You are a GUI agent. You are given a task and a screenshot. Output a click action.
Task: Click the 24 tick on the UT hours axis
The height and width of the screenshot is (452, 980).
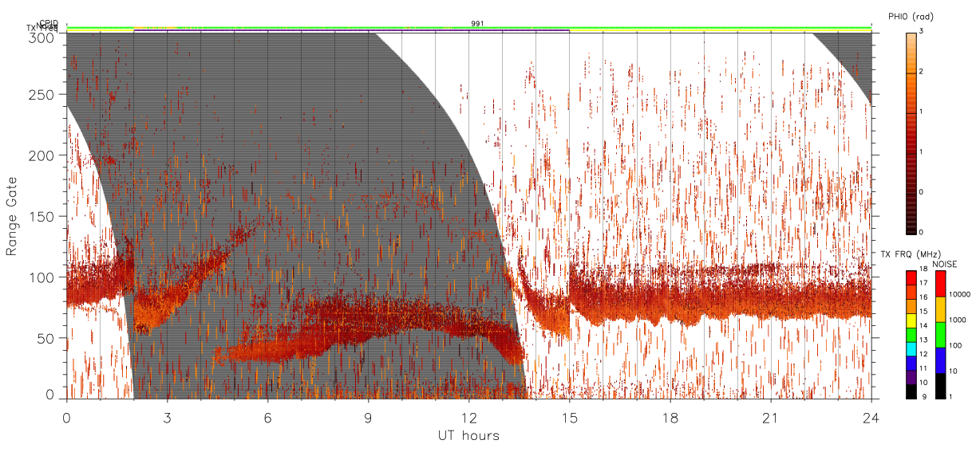click(x=871, y=418)
